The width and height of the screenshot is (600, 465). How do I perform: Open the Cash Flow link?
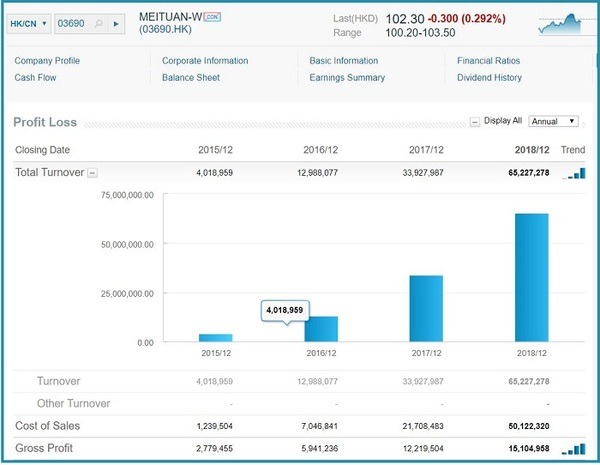click(35, 78)
